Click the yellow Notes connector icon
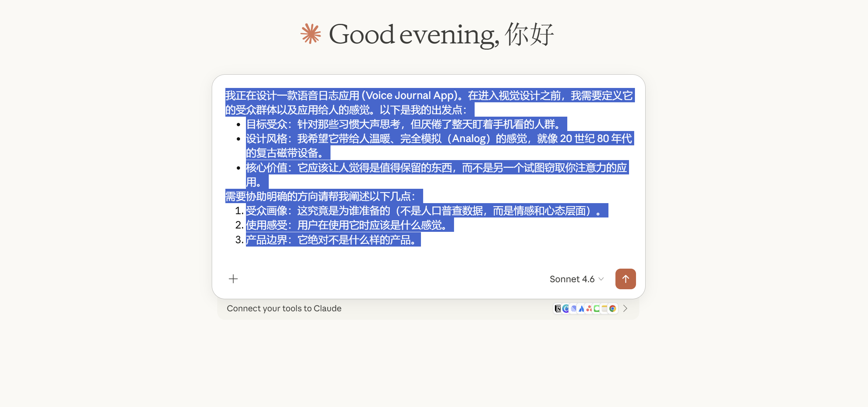 pos(604,308)
